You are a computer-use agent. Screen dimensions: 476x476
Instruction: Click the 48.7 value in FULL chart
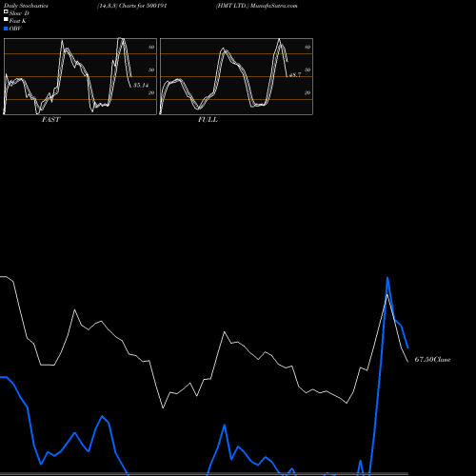click(295, 75)
